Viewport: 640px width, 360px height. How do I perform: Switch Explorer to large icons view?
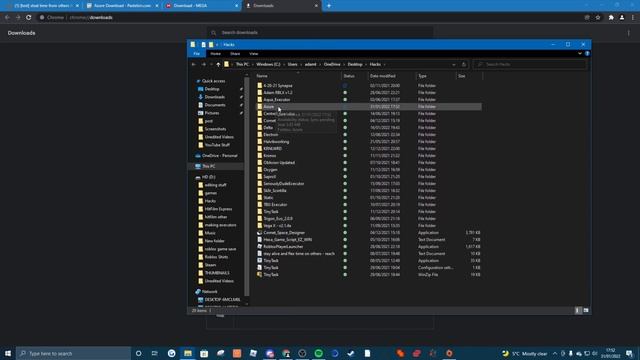(x=586, y=311)
